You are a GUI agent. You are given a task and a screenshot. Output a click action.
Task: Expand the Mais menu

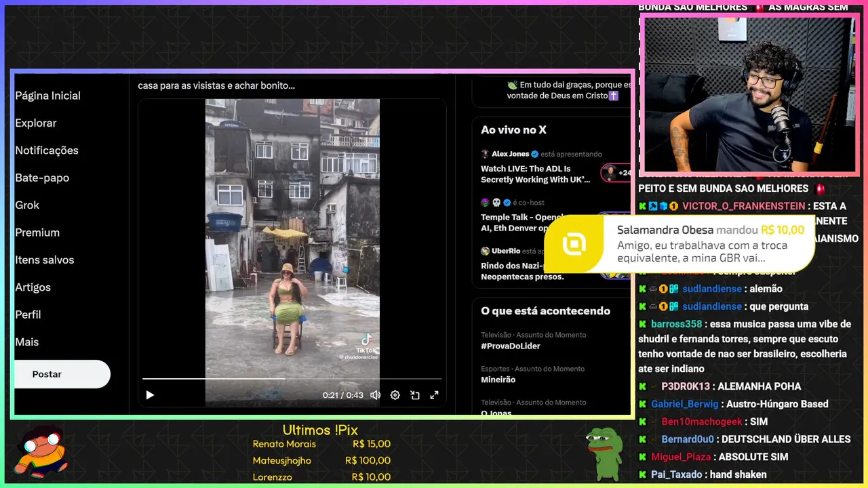(27, 342)
